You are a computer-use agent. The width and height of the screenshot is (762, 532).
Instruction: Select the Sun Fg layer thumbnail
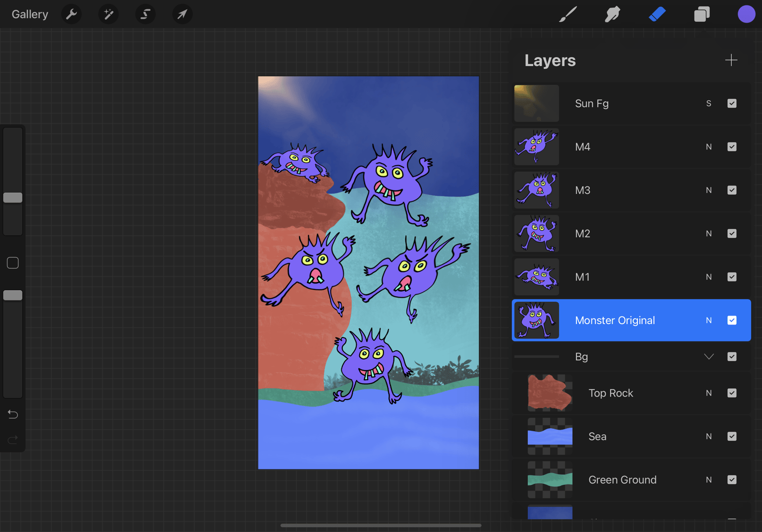pos(537,103)
